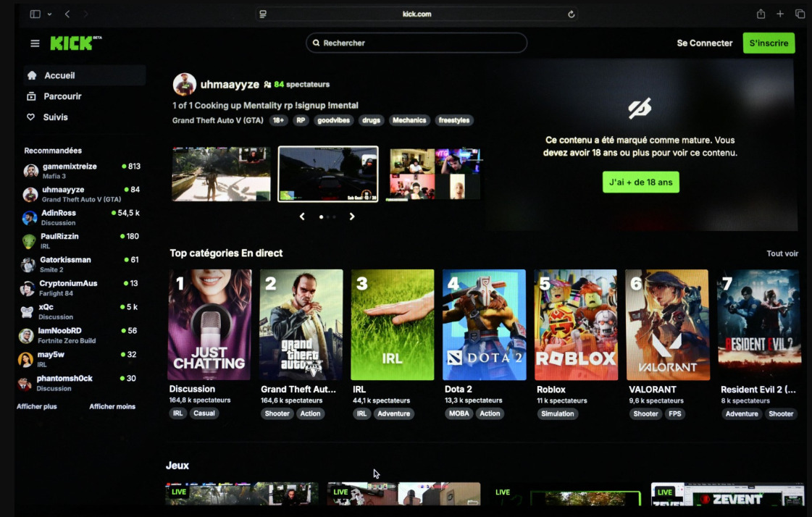Screen dimensions: 812x517
Task: Collapse list with Afficher moins
Action: tap(112, 406)
